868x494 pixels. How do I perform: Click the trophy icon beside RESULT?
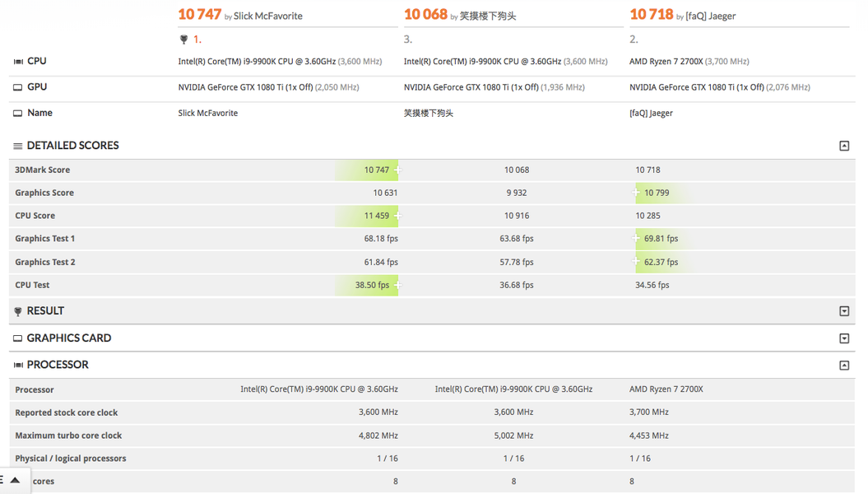click(x=16, y=310)
